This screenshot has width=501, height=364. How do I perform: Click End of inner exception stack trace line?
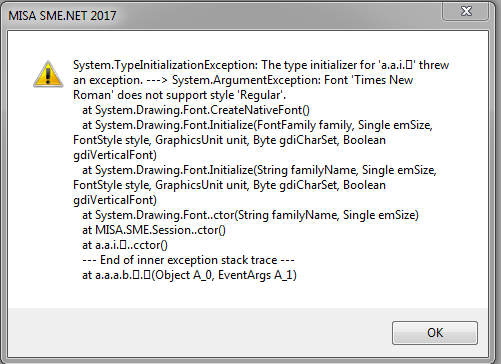188,260
